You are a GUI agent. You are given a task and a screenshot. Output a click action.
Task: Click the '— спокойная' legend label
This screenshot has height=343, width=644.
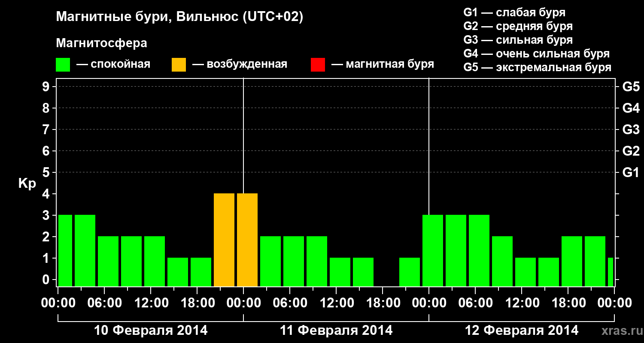point(113,64)
